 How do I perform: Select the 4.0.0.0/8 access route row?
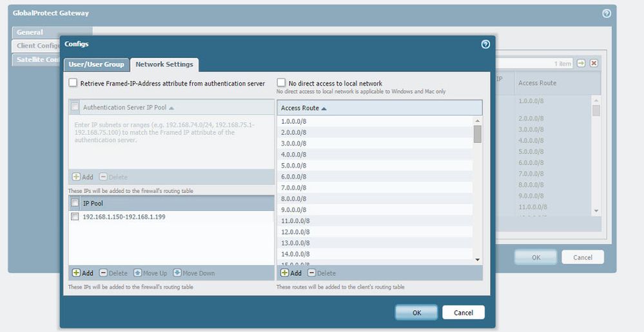coord(375,155)
